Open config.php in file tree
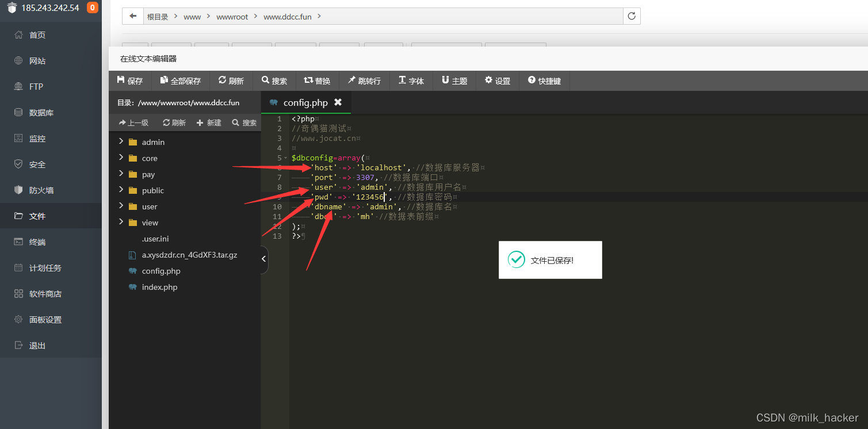Screen dimensions: 868x429 point(161,271)
